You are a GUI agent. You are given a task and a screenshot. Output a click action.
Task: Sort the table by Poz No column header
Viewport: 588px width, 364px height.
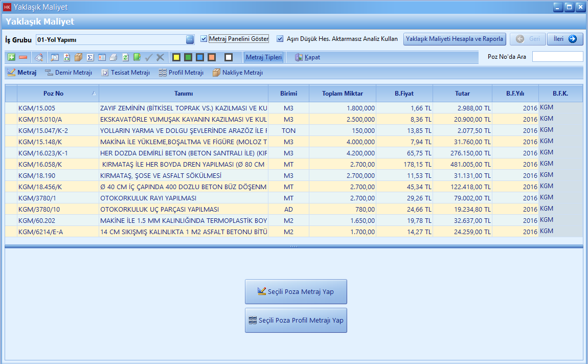point(54,94)
